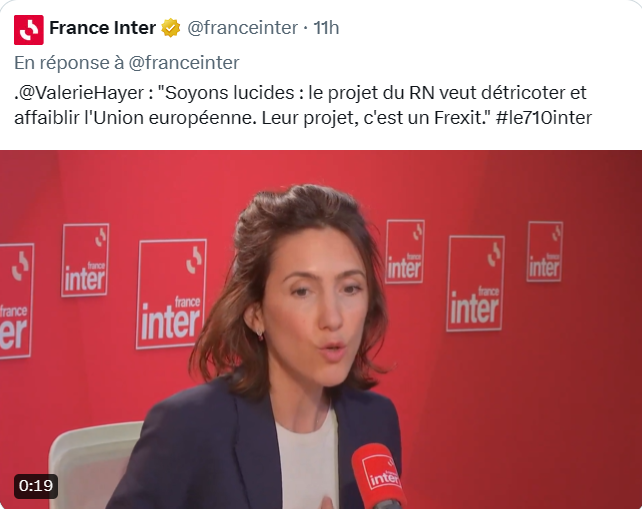The height and width of the screenshot is (509, 642).
Task: Open the #le710inter hashtag
Action: pyautogui.click(x=544, y=118)
